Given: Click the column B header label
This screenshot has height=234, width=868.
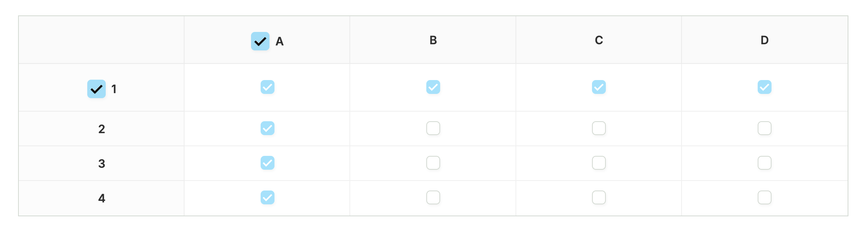Looking at the screenshot, I should point(433,40).
